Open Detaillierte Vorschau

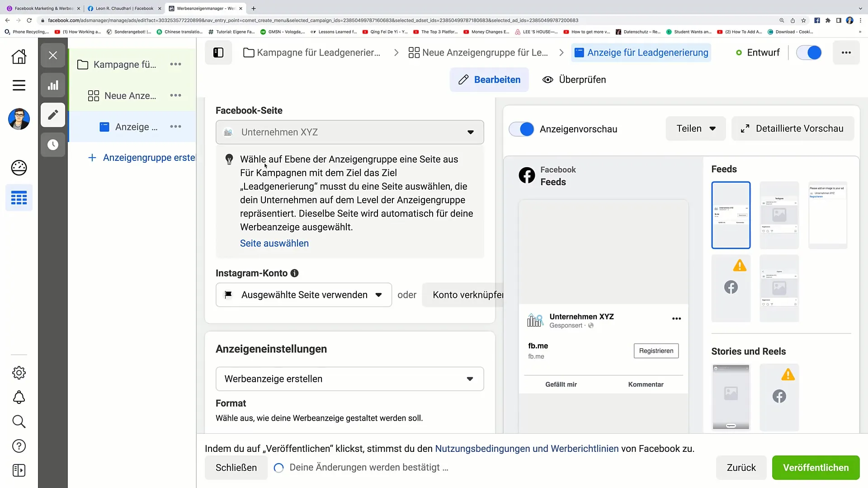pyautogui.click(x=793, y=128)
